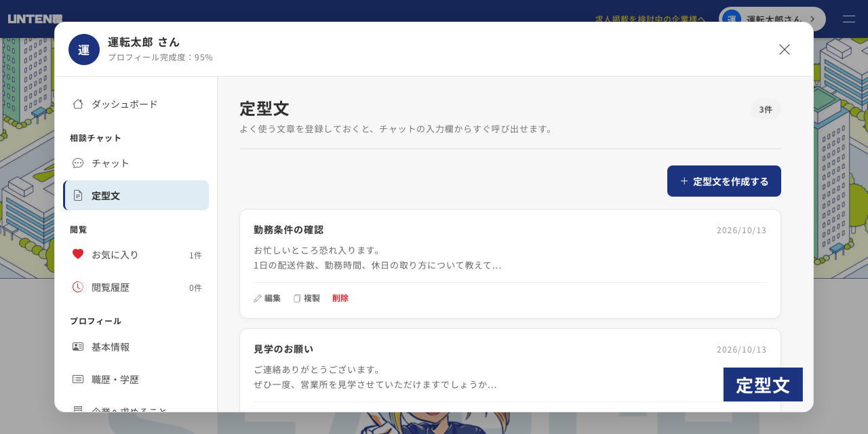Click the 2026/10/13 date on 見学のお願い card
The height and width of the screenshot is (434, 868).
click(x=742, y=349)
